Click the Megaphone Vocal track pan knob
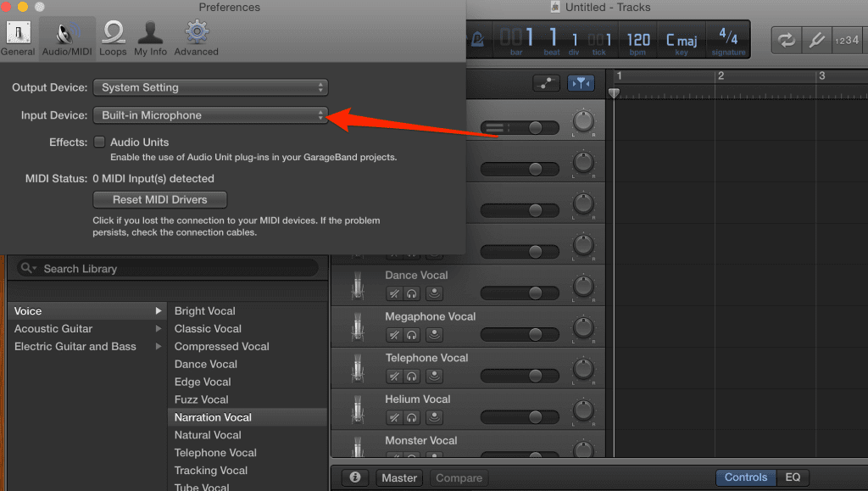 [x=583, y=328]
